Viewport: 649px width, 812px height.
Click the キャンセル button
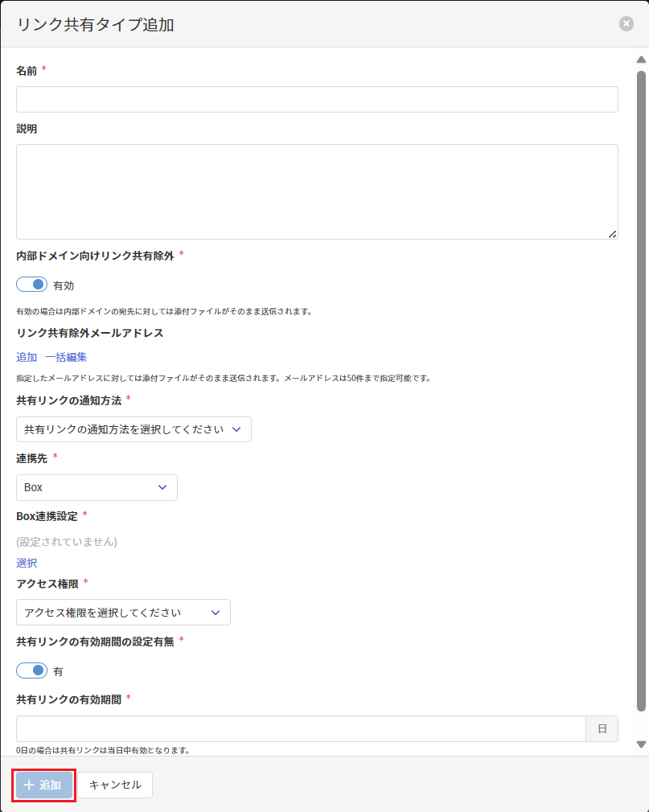tap(115, 785)
